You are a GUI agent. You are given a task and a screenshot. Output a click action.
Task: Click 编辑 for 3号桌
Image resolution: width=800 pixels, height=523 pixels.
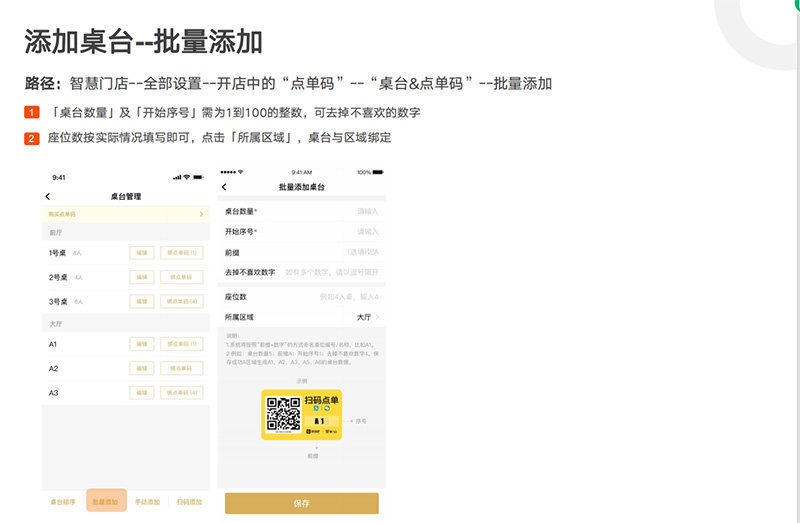(142, 302)
